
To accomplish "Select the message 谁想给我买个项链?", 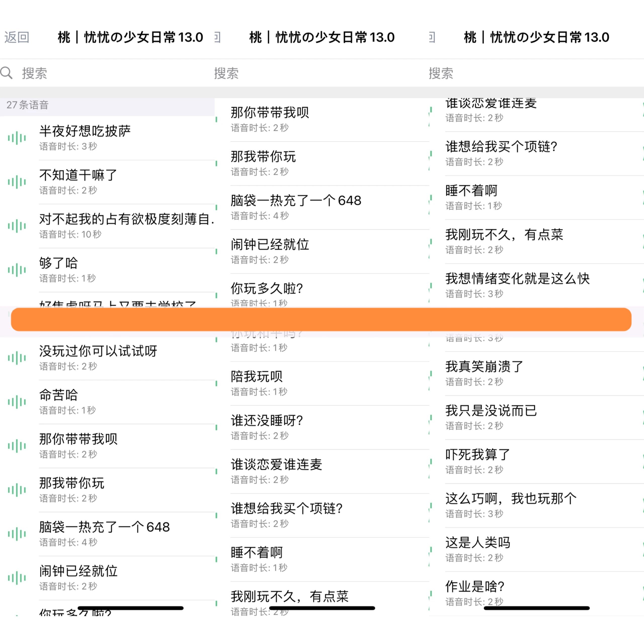I will coord(502,147).
